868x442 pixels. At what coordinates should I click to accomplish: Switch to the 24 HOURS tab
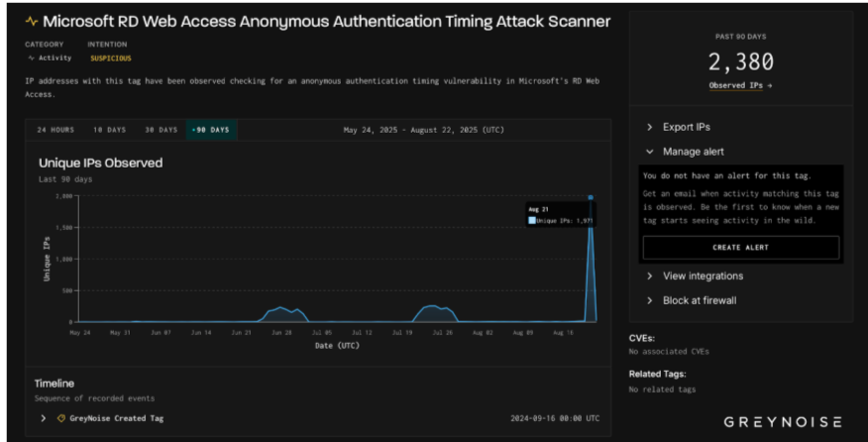pos(55,130)
